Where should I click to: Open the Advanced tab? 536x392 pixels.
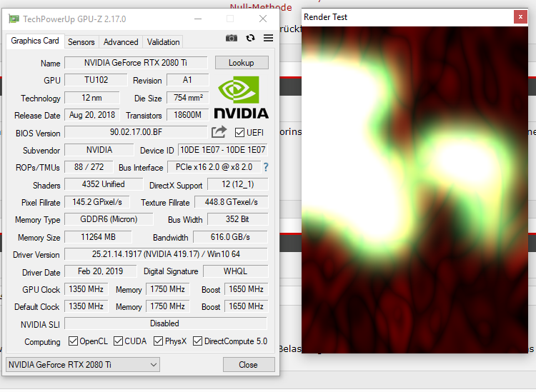121,42
